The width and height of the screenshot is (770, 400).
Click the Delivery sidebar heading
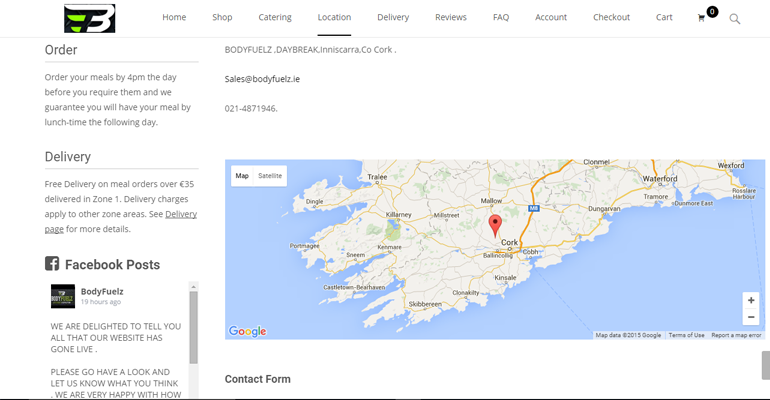tap(68, 157)
